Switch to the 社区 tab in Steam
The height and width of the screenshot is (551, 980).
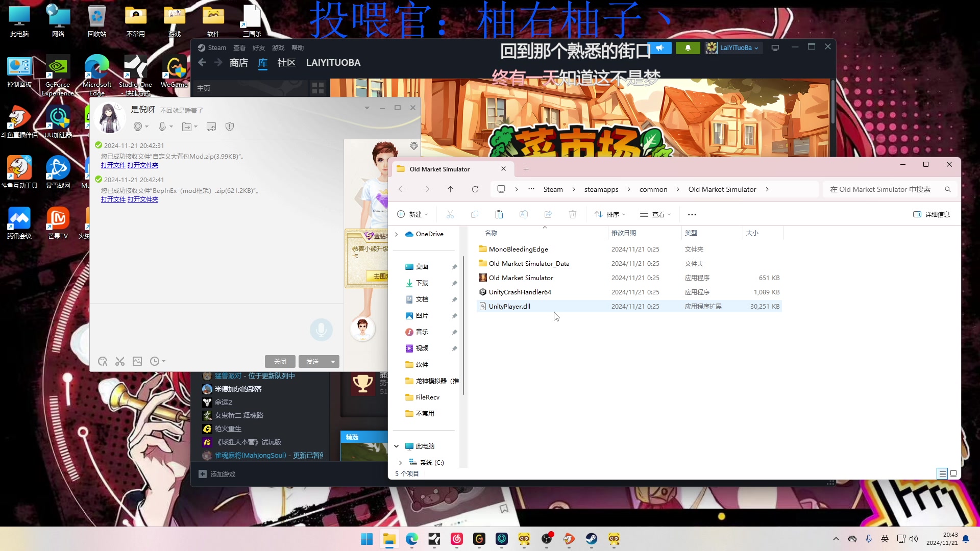click(286, 63)
